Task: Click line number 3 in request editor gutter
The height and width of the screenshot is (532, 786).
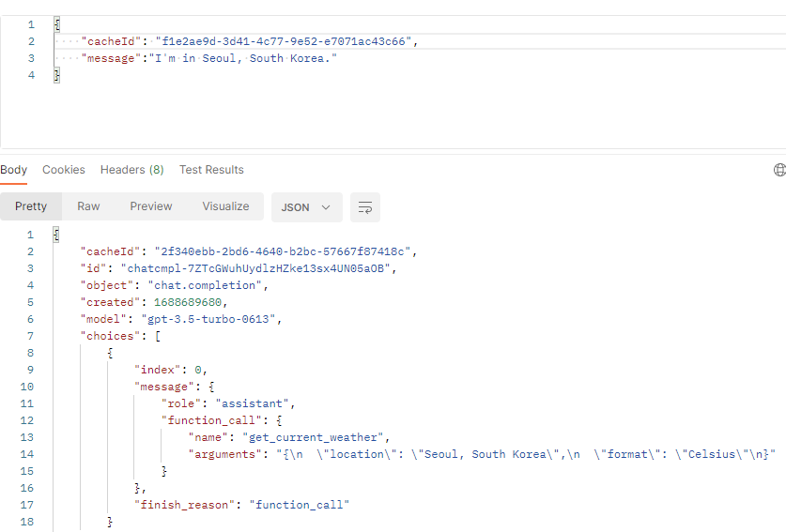Action: click(x=31, y=58)
